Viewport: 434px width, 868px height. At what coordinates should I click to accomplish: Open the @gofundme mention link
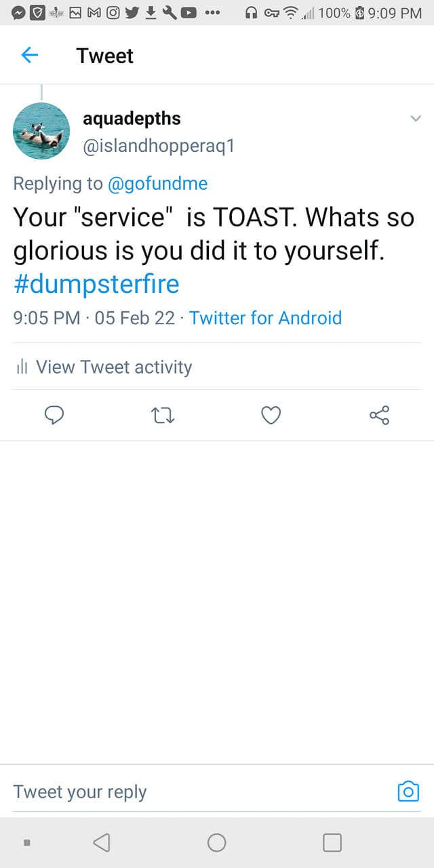(x=158, y=183)
